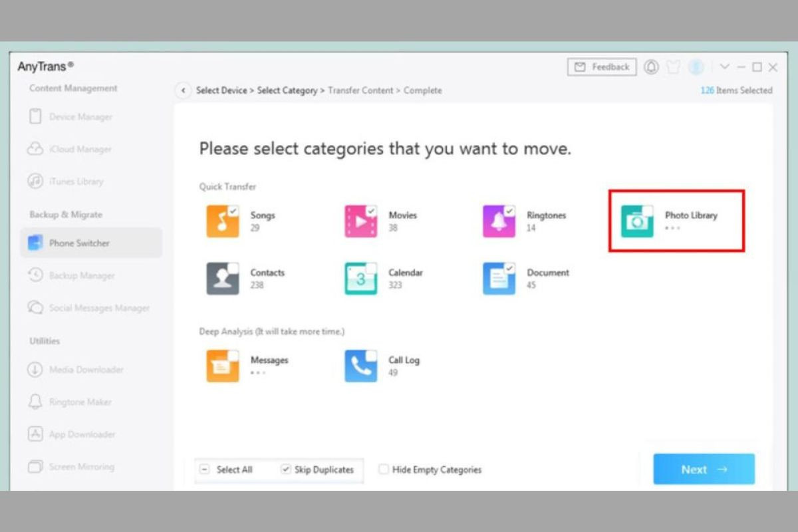Check the Call Log category checkbox

coord(372,356)
